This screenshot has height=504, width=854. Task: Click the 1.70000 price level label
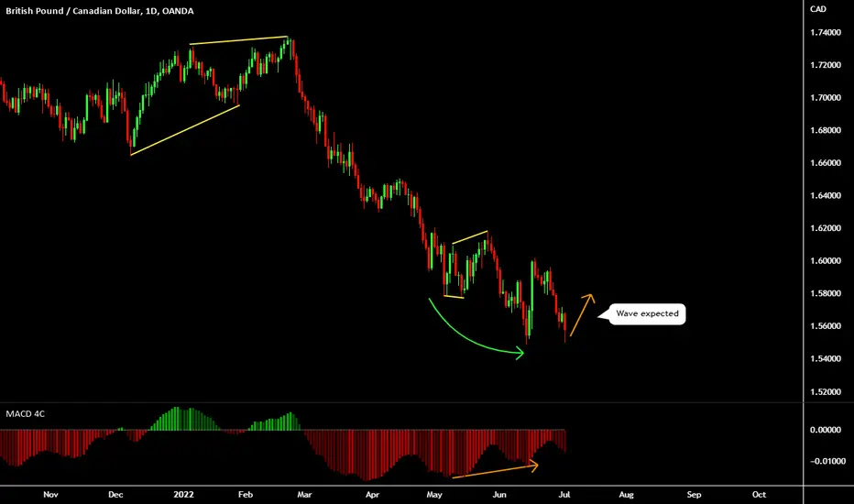click(x=825, y=98)
